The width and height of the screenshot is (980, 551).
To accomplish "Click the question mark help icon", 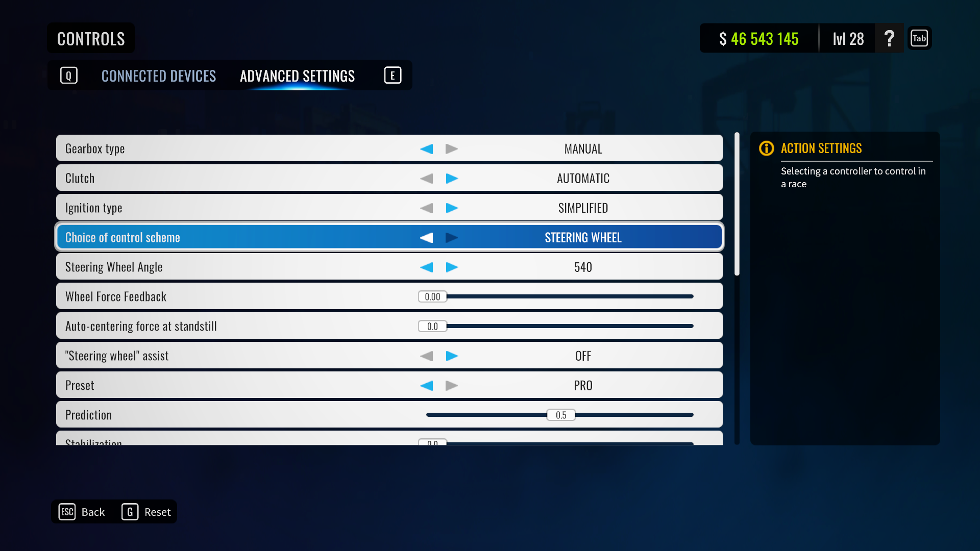I will 889,37.
